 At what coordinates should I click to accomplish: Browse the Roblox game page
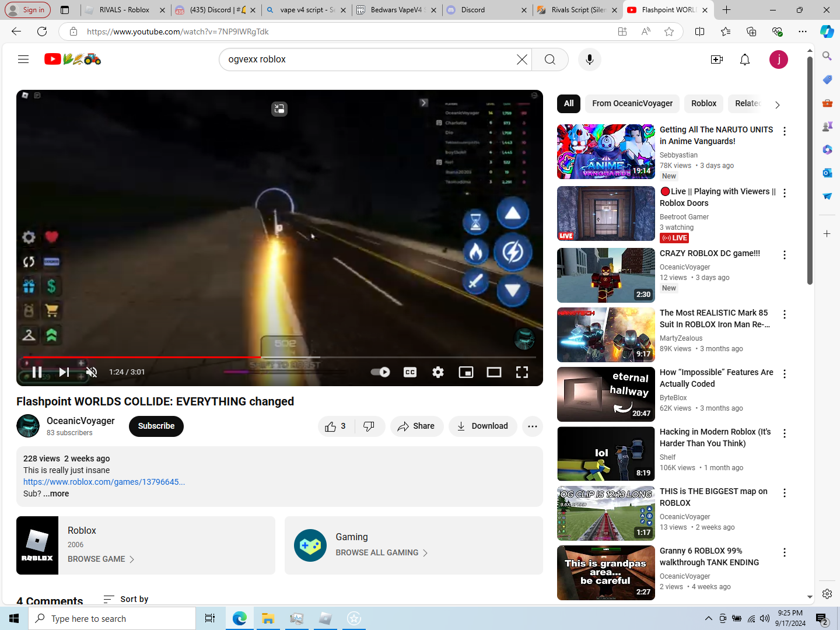(101, 559)
